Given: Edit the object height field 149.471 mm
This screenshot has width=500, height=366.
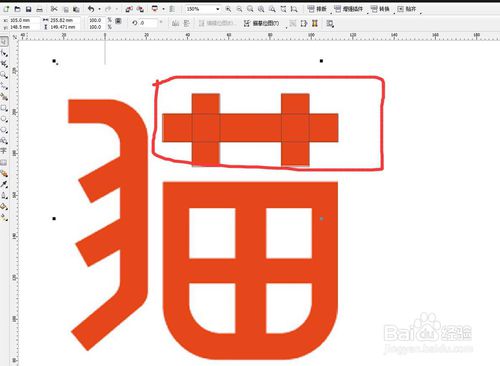Looking at the screenshot, I should (64, 27).
